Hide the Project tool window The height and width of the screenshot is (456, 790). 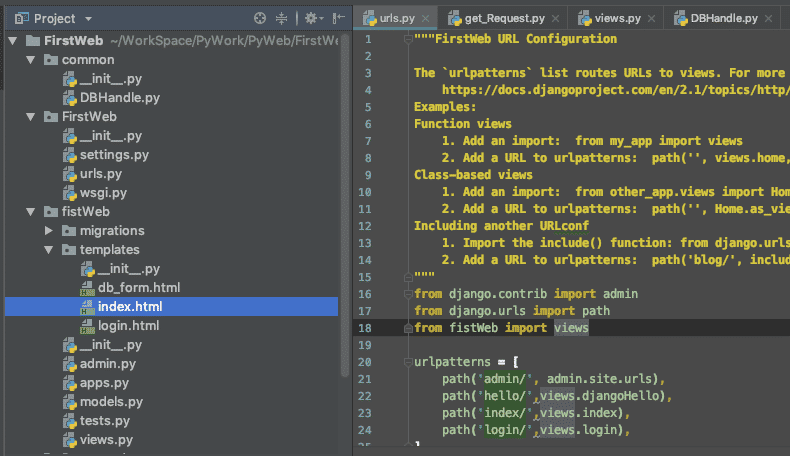(338, 18)
